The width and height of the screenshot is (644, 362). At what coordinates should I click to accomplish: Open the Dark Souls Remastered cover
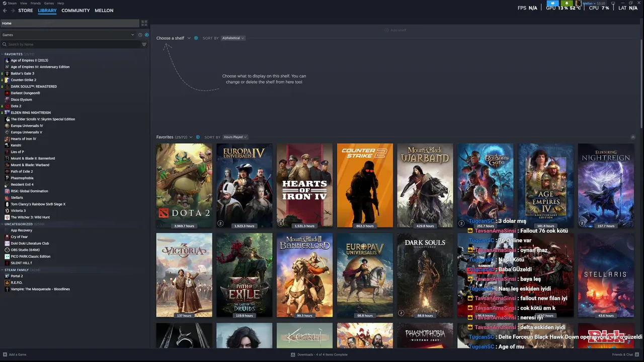425,275
